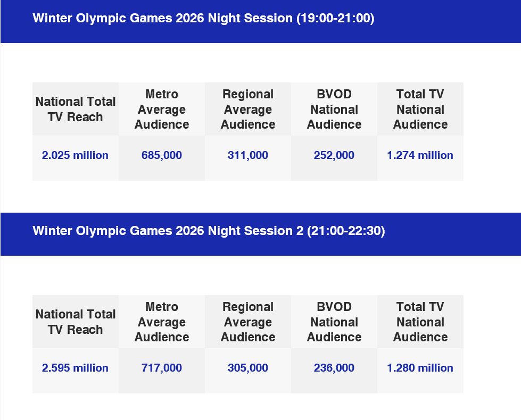Click the 311,000 regional audience cell

[x=248, y=156]
